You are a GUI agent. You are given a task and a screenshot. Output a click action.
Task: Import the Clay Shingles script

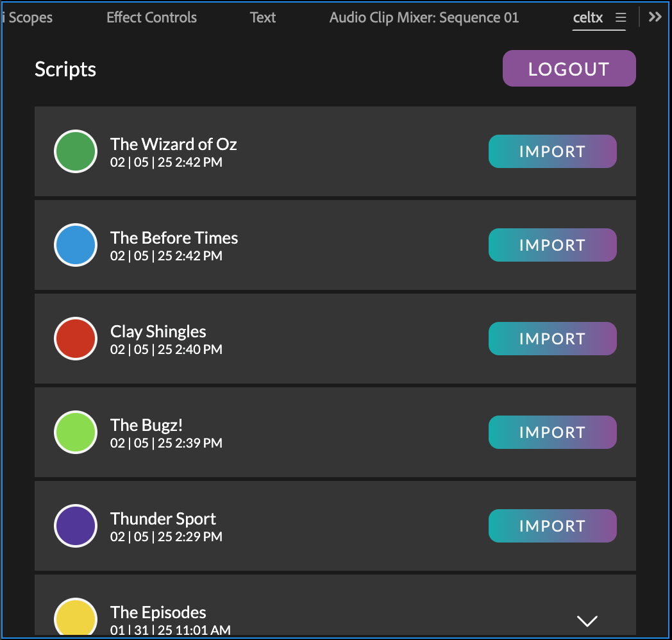click(x=553, y=339)
